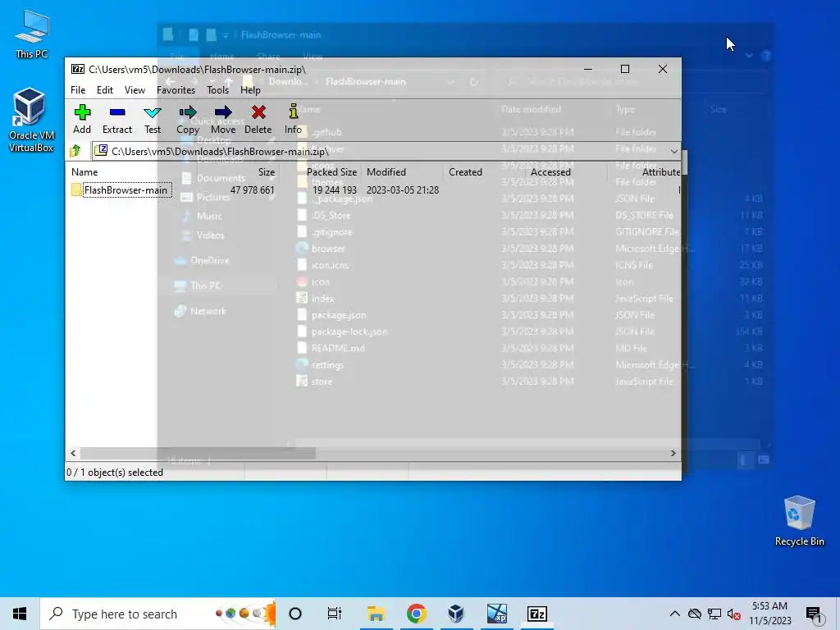Click the network tray icon
Viewport: 840px width, 630px height.
point(714,614)
